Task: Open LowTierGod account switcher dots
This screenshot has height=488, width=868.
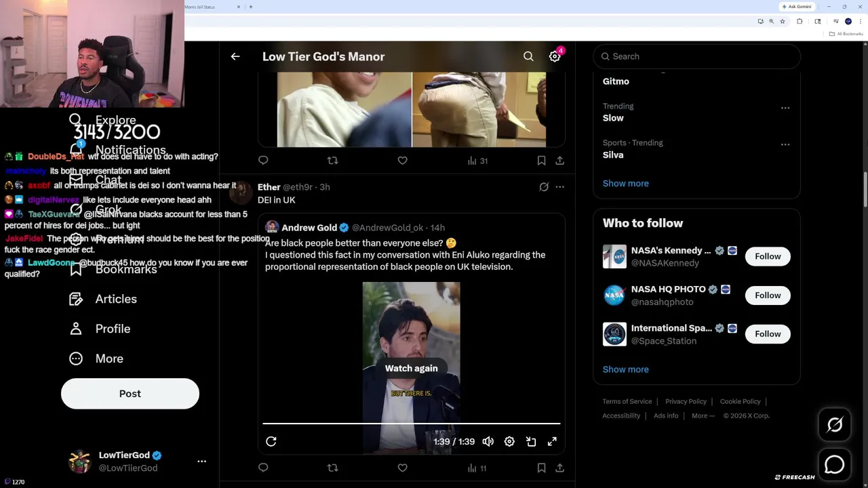Action: [201, 462]
